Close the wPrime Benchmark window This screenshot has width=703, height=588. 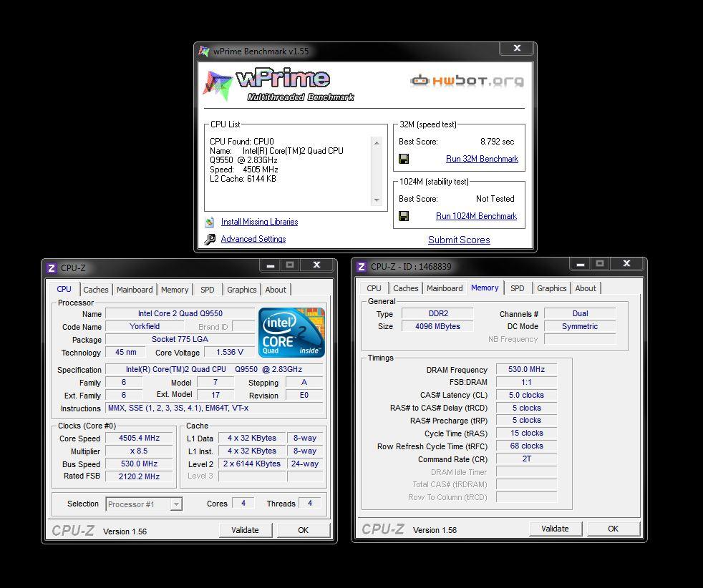pos(517,49)
